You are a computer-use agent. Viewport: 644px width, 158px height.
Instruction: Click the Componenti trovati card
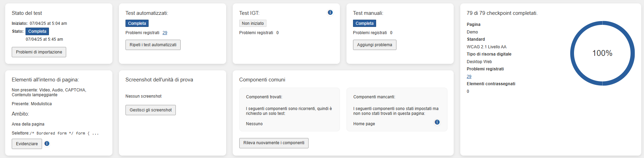(x=289, y=109)
